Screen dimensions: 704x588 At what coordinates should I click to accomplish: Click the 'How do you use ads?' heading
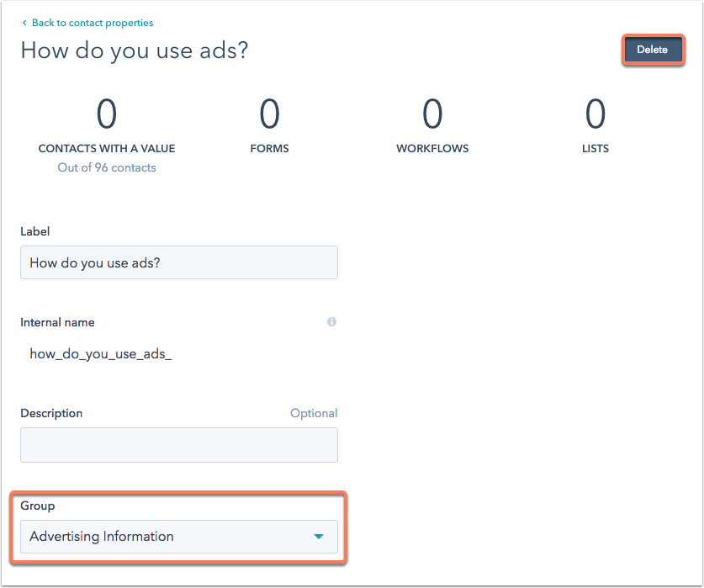(x=134, y=50)
